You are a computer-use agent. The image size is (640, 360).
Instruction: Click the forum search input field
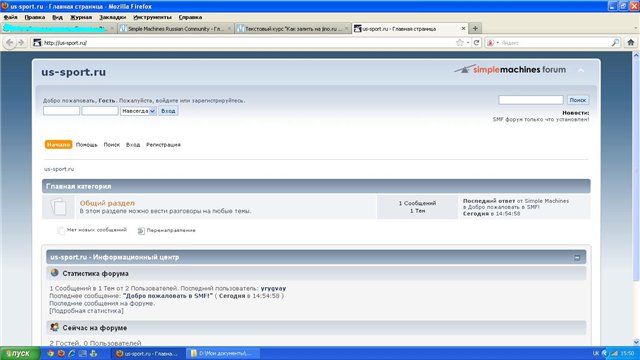coord(531,100)
